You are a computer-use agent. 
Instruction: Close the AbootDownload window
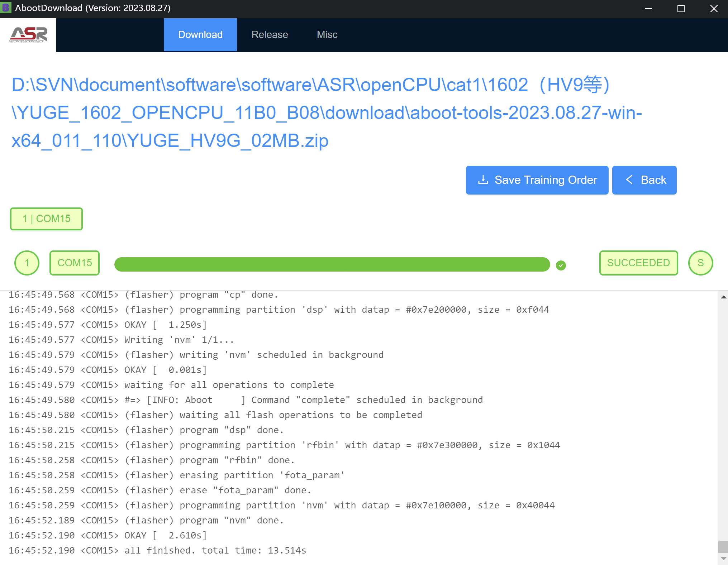pyautogui.click(x=714, y=9)
